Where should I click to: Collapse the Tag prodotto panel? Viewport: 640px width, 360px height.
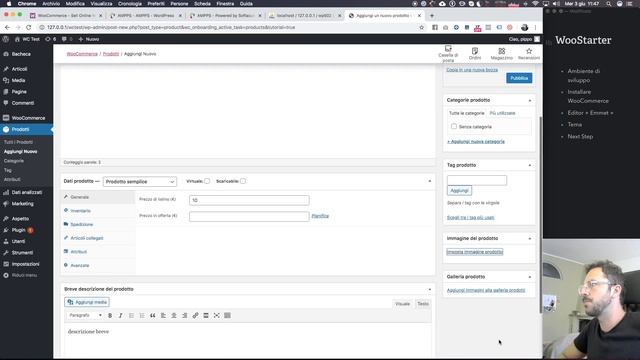(530, 165)
